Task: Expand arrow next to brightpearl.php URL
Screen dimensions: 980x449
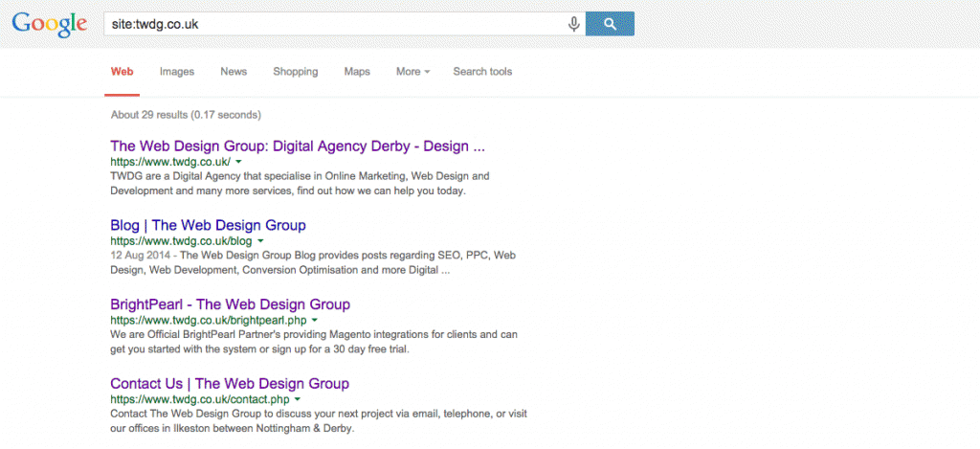Action: 314,320
